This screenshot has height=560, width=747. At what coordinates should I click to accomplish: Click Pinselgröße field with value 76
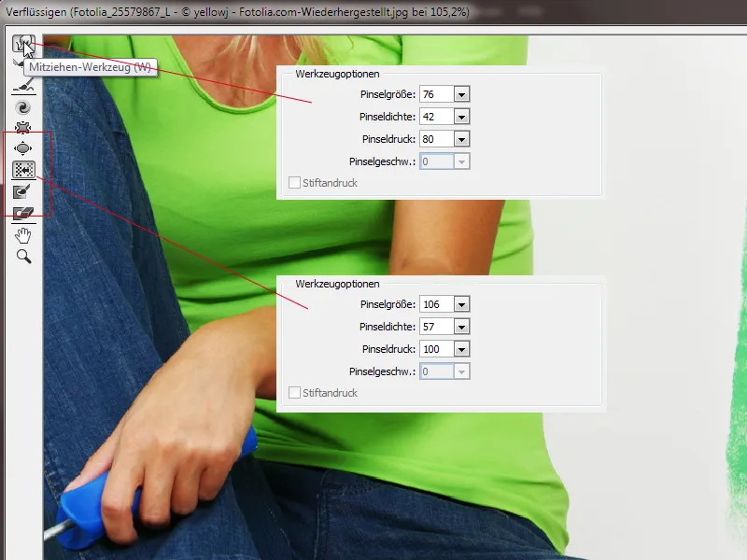[437, 94]
